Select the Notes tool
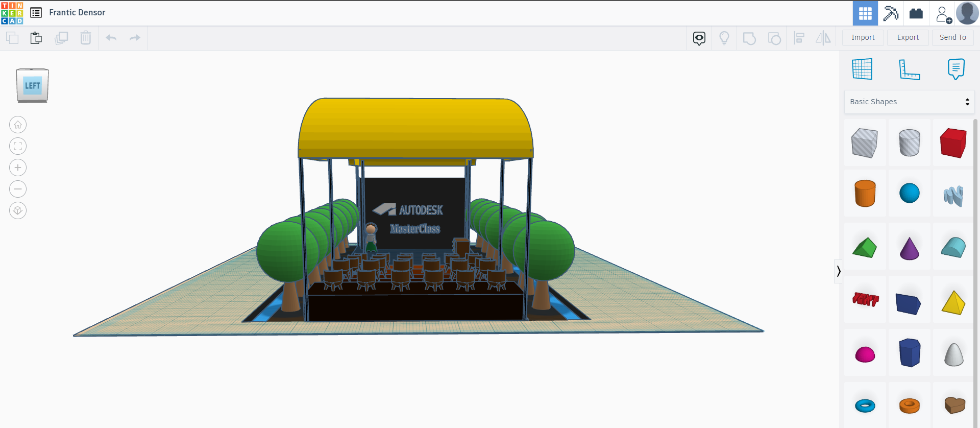Viewport: 980px width, 428px height. click(x=956, y=69)
